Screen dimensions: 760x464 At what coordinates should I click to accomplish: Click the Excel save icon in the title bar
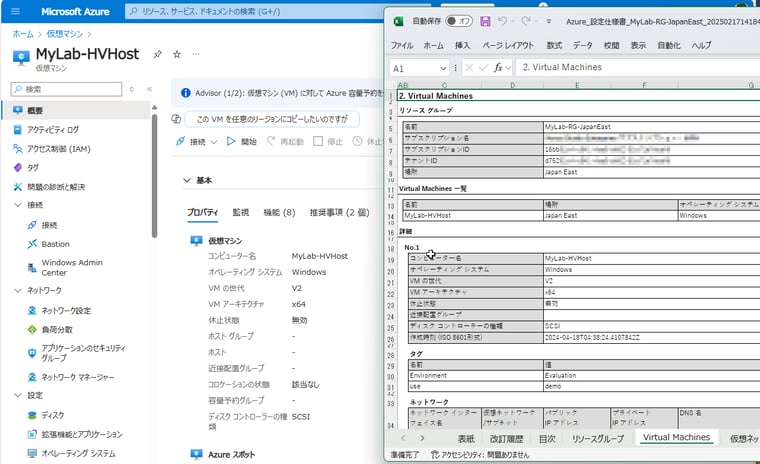tap(485, 21)
